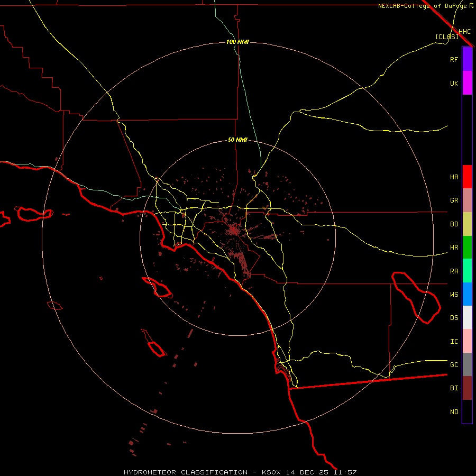The width and height of the screenshot is (476, 476).
Task: Click the NEXLAB-College of DuPage credit text
Action: [x=423, y=6]
